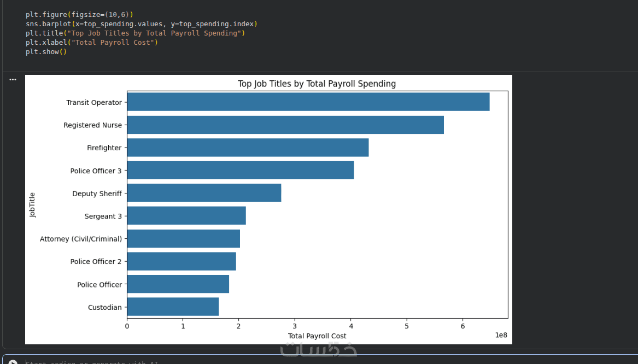The image size is (638, 364).
Task: Select the Registered Nurse bar in chart
Action: [285, 125]
